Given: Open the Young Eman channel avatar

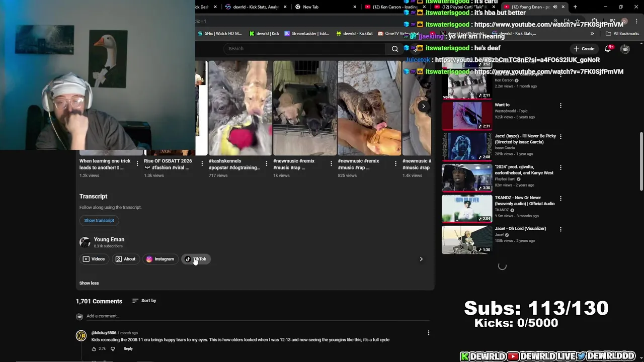Looking at the screenshot, I should click(x=85, y=242).
